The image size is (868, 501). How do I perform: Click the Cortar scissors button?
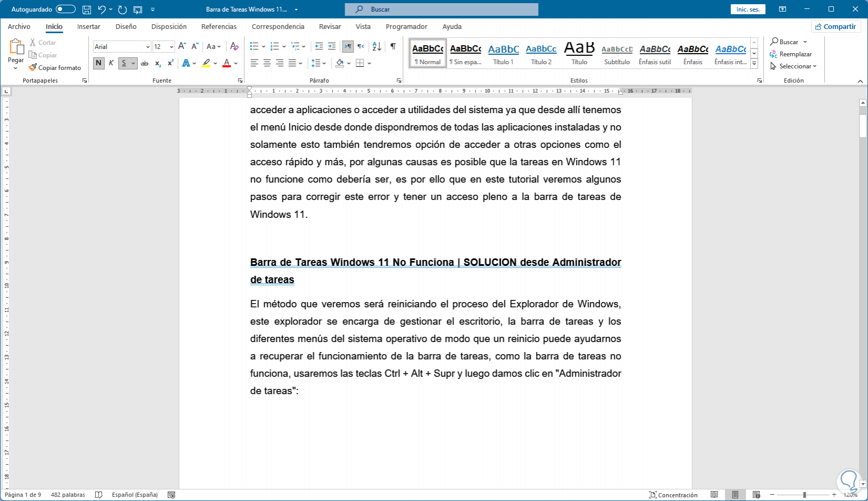tap(43, 43)
